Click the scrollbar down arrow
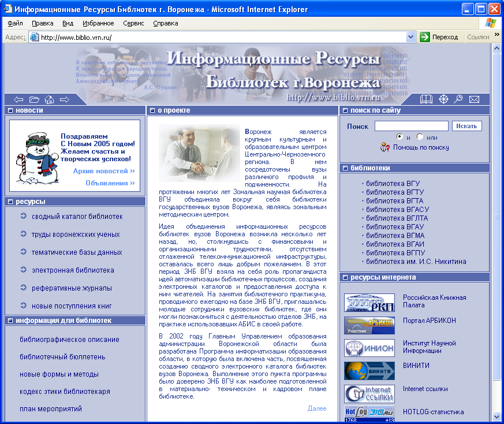This screenshot has height=424, width=504. coord(496,417)
